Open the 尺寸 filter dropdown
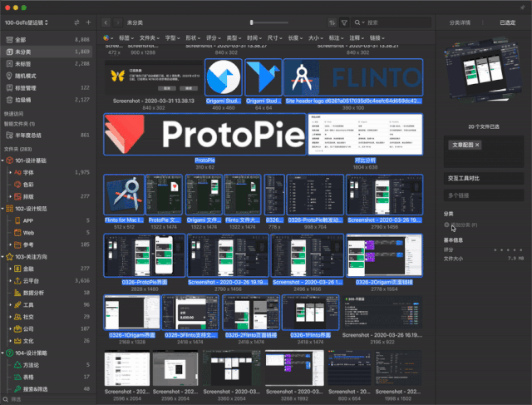The height and width of the screenshot is (405, 532). 275,38
